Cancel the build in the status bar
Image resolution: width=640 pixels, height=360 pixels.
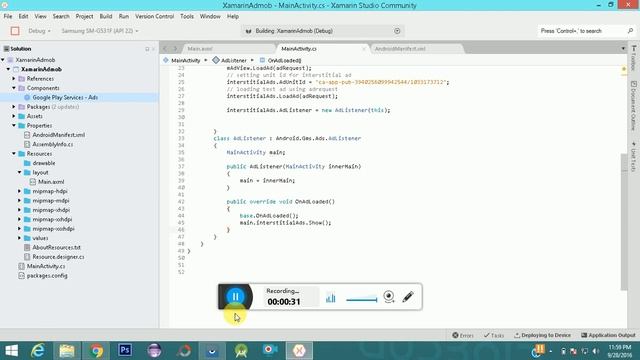[397, 31]
